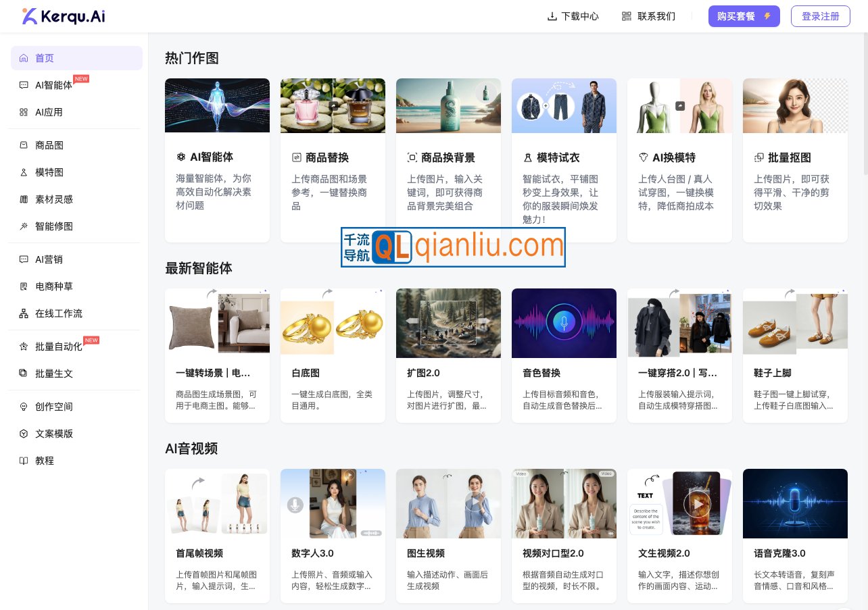Click the 创作空间 lightbulb icon
Screen dimensions: 868x610
coord(24,407)
